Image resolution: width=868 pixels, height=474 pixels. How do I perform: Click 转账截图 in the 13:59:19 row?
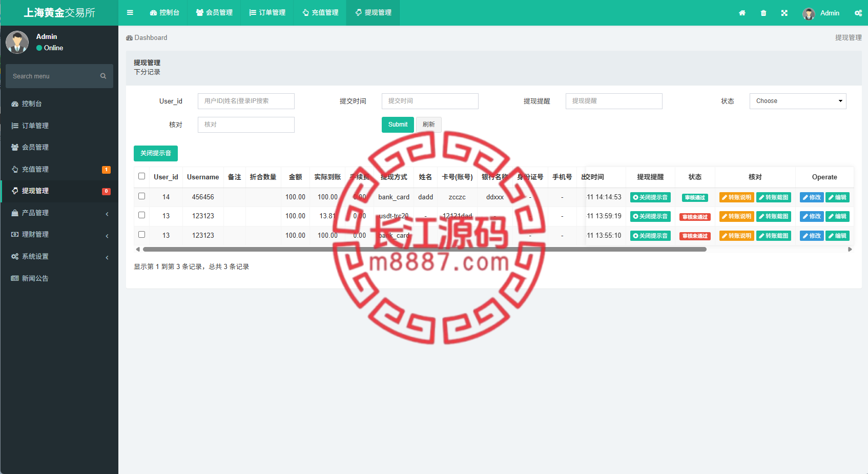[774, 216]
